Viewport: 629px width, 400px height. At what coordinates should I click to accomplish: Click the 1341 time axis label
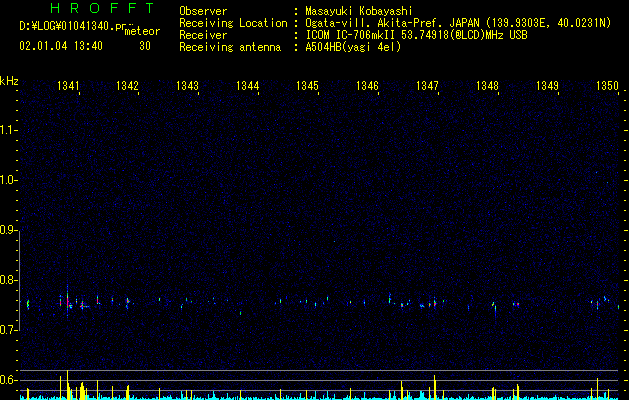(68, 85)
